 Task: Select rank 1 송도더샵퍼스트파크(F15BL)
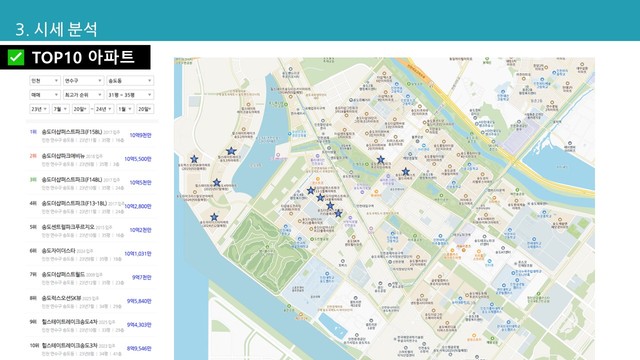92,136
